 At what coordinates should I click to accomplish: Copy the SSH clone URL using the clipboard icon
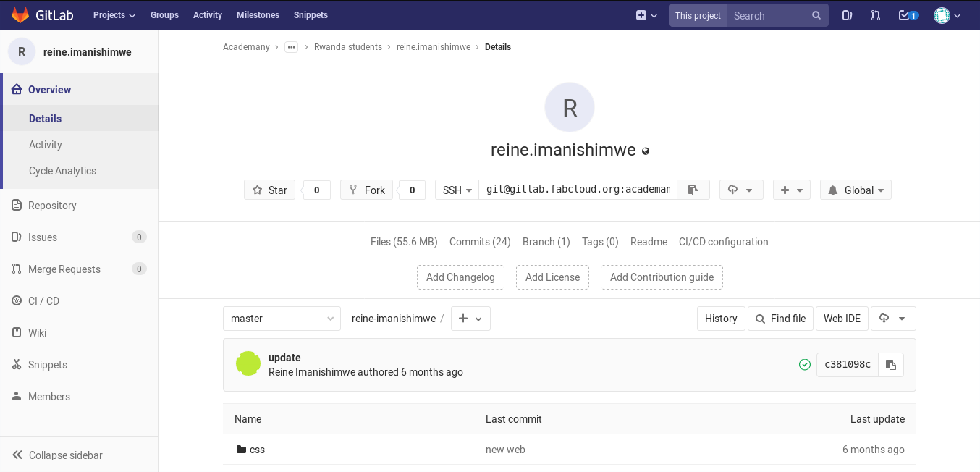click(693, 189)
